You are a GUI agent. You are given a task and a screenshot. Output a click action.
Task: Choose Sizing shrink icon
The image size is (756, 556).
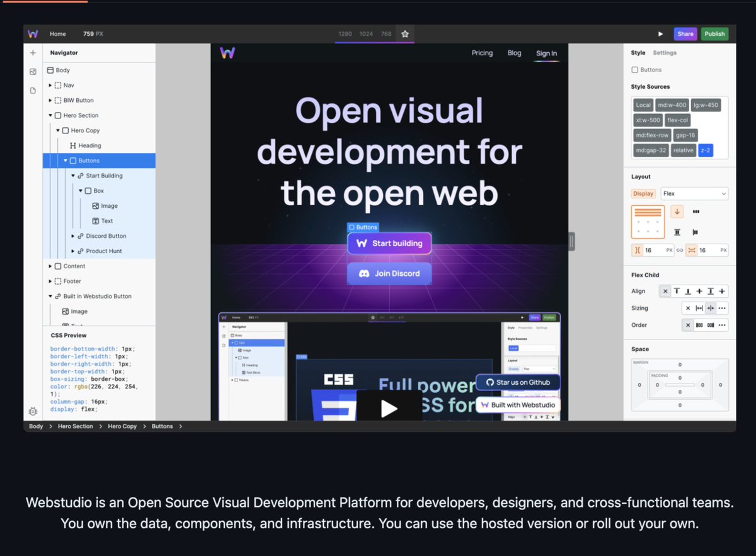pos(711,308)
